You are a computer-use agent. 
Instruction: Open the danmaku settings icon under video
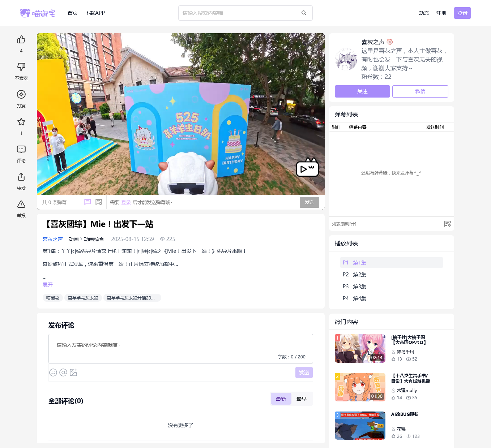pyautogui.click(x=99, y=202)
